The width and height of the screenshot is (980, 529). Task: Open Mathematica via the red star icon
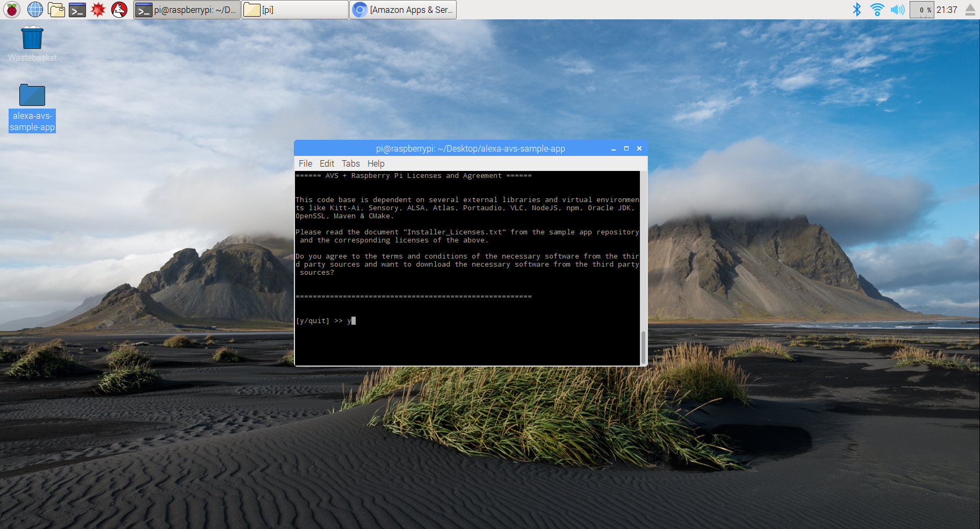(x=98, y=9)
